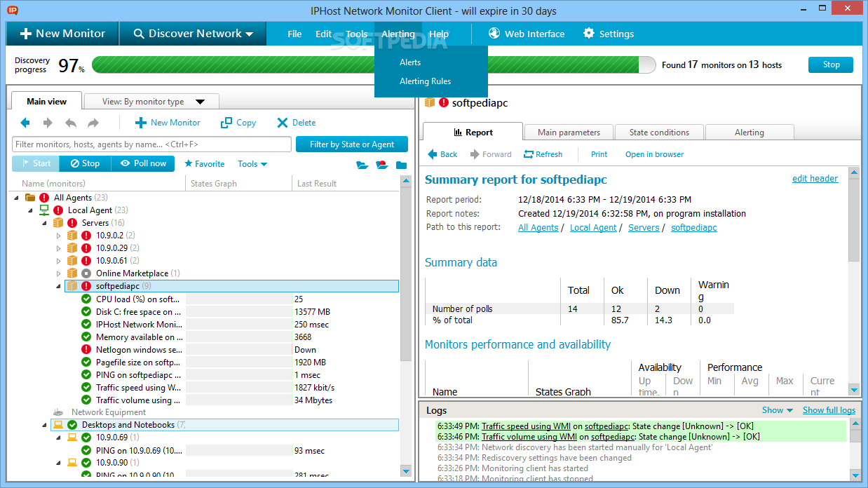
Task: Choose Alerts from the Alerting menu
Action: click(410, 62)
